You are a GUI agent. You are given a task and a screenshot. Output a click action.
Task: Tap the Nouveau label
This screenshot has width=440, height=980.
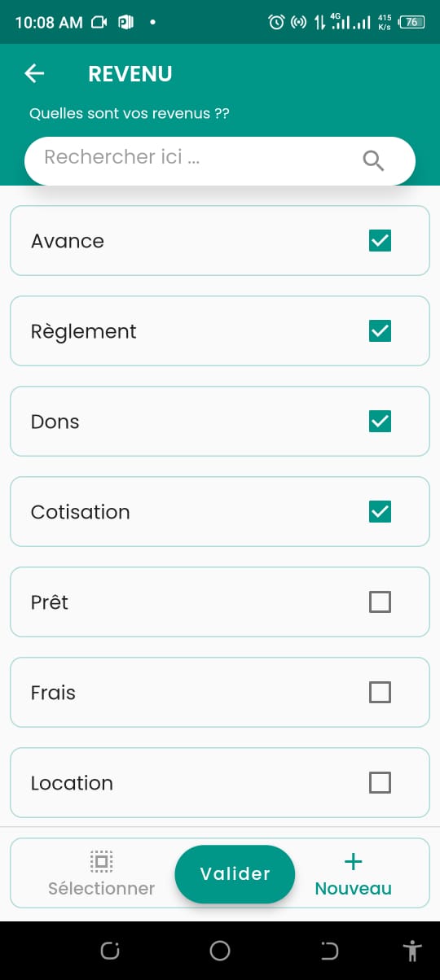pyautogui.click(x=354, y=889)
